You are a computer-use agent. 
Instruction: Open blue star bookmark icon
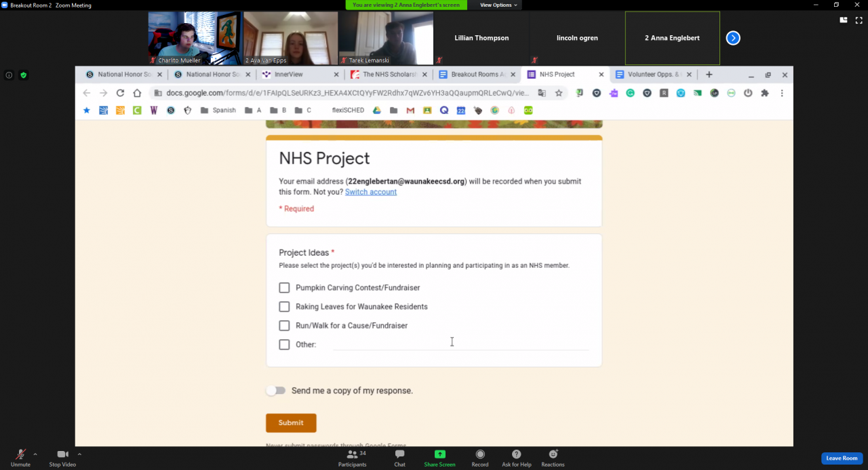coord(87,110)
